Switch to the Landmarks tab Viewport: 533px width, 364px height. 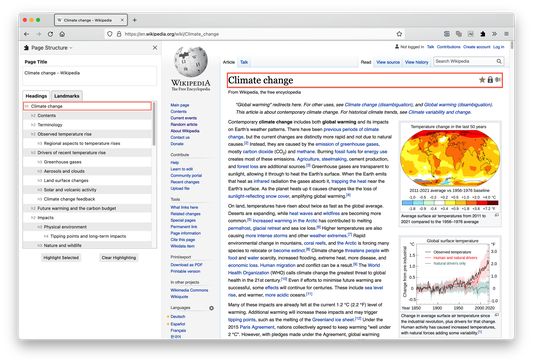pyautogui.click(x=67, y=96)
